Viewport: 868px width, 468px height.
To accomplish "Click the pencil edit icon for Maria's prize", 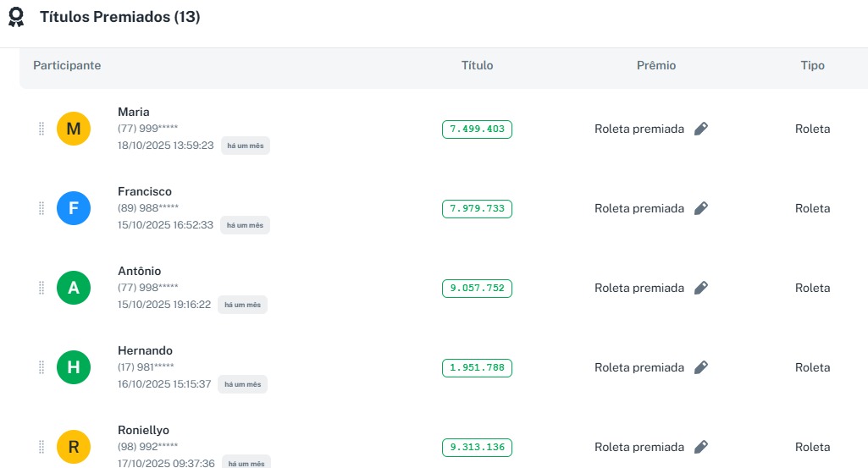I will pyautogui.click(x=700, y=129).
